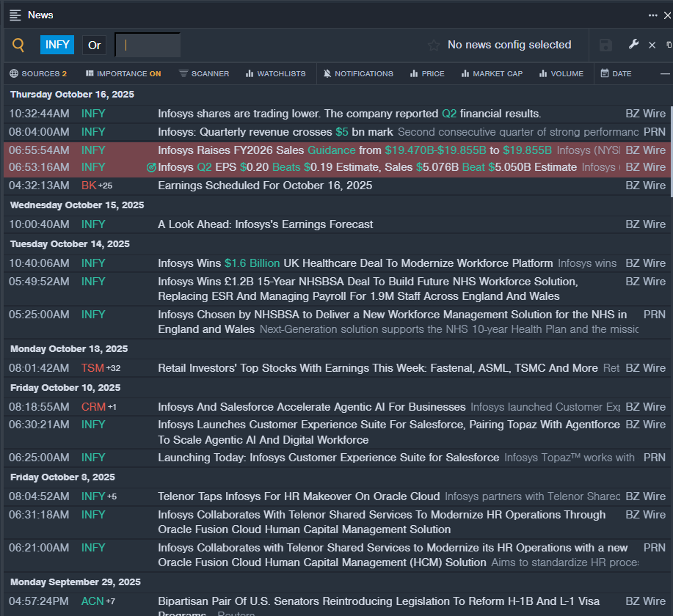Click the News panel list icon
673x616 pixels.
click(x=15, y=15)
